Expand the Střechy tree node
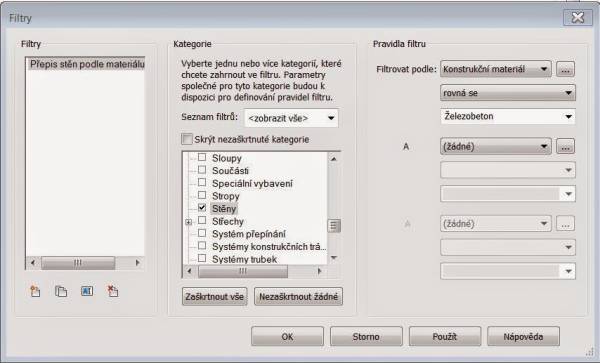 click(188, 222)
